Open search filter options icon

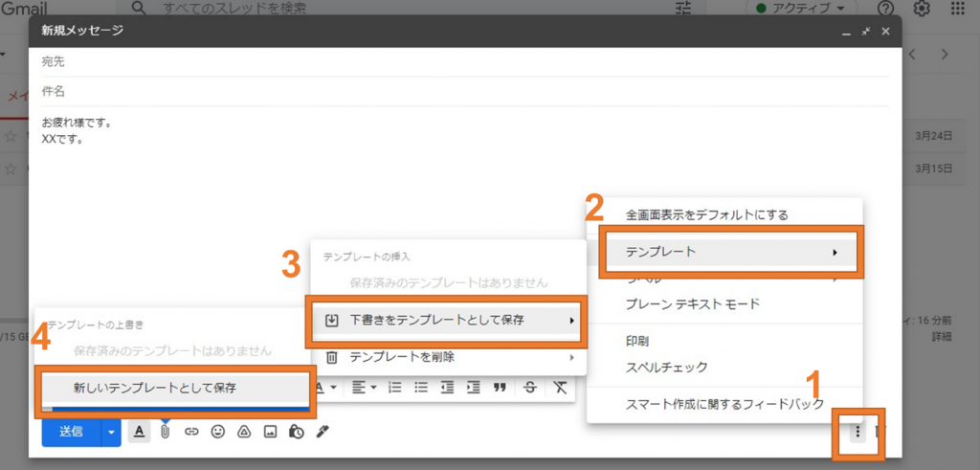(x=684, y=8)
